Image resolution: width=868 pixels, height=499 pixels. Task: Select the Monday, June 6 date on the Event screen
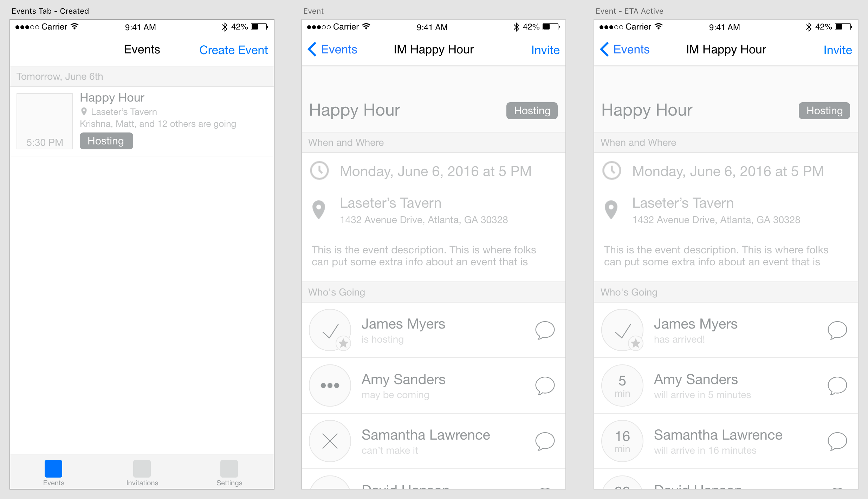(x=436, y=171)
